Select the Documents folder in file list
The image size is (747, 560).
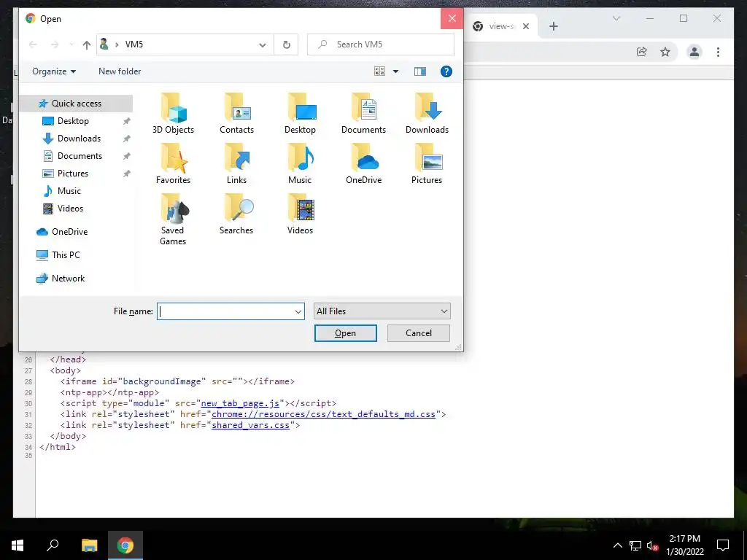[363, 113]
